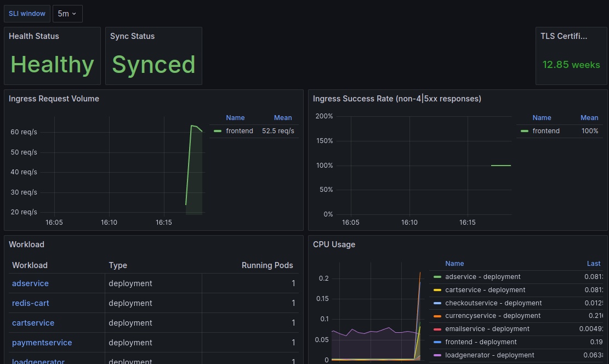The height and width of the screenshot is (364, 609).
Task: Open the TLS Certificate panel title menu
Action: click(564, 36)
